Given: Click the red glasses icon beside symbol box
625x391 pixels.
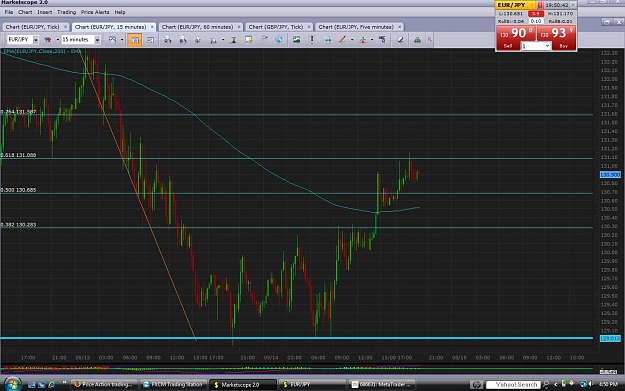Looking at the screenshot, I should coord(48,40).
